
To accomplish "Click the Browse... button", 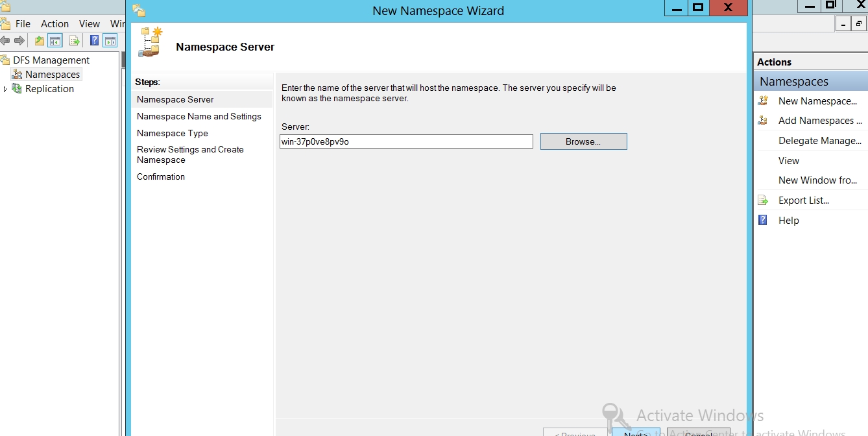I will pyautogui.click(x=583, y=141).
